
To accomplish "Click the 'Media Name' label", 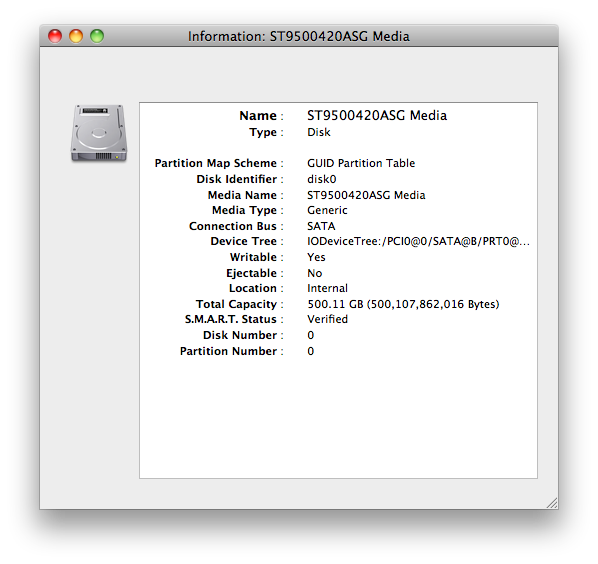I will point(242,195).
